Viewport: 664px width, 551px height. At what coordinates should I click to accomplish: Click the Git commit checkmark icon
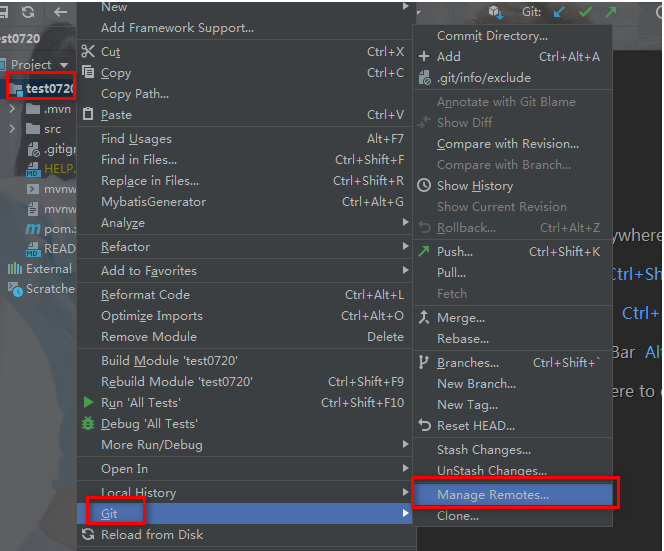586,12
